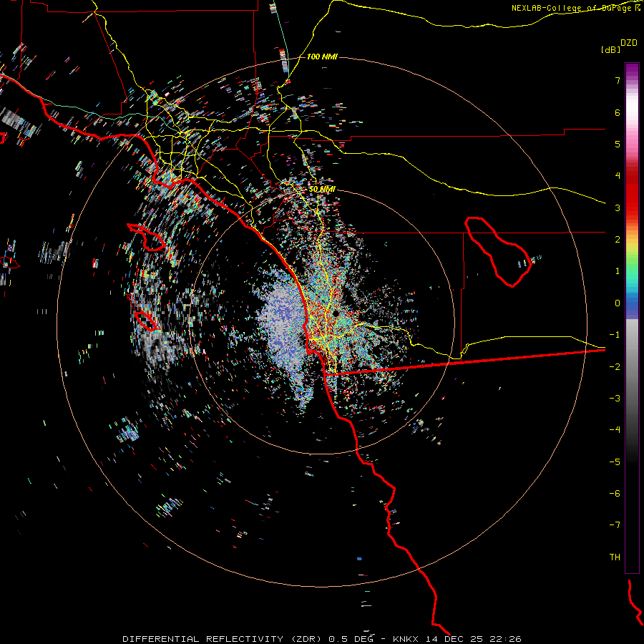The height and width of the screenshot is (644, 644).
Task: Pick the purple top of the color scale
Action: pos(632,70)
